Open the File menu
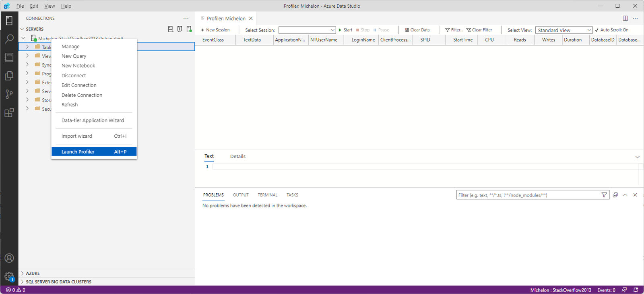 [20, 6]
